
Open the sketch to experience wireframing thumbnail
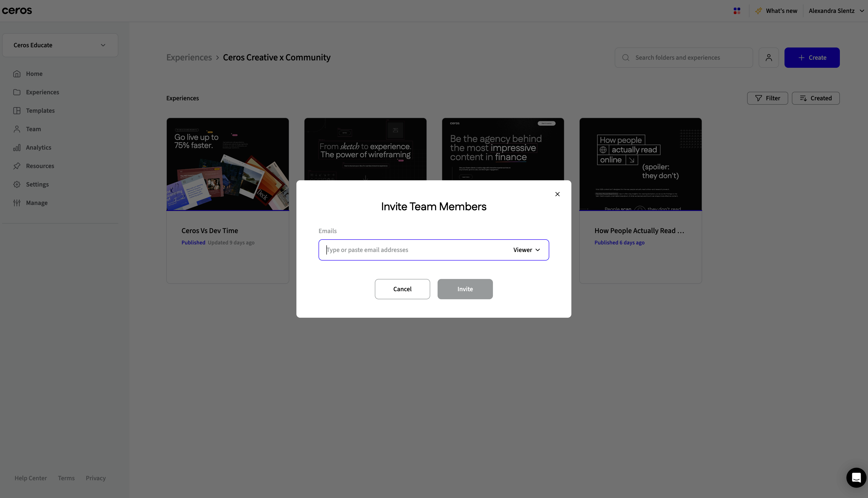point(365,149)
